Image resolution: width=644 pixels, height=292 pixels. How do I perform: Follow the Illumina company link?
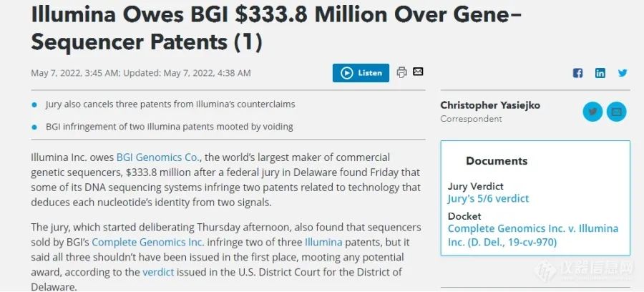click(323, 243)
